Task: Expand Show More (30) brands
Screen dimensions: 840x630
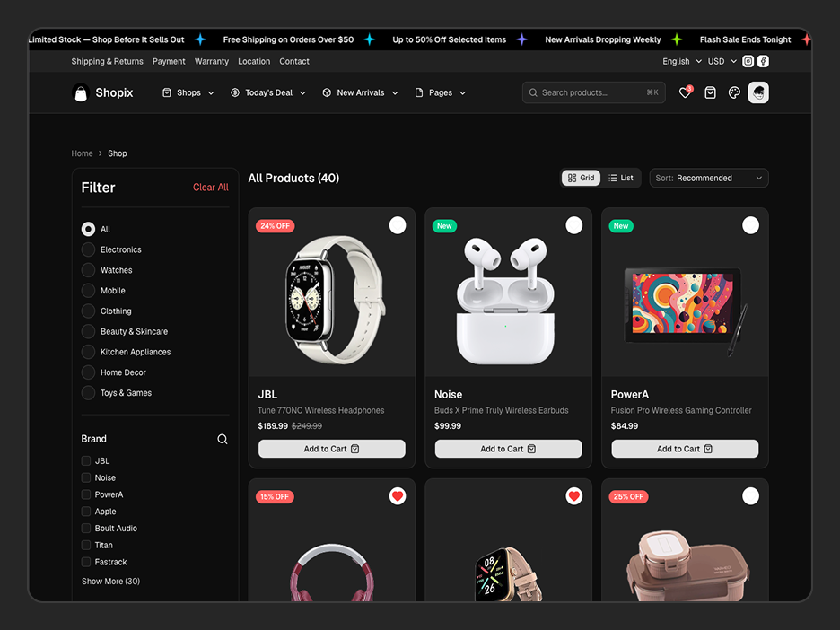Action: click(x=111, y=582)
